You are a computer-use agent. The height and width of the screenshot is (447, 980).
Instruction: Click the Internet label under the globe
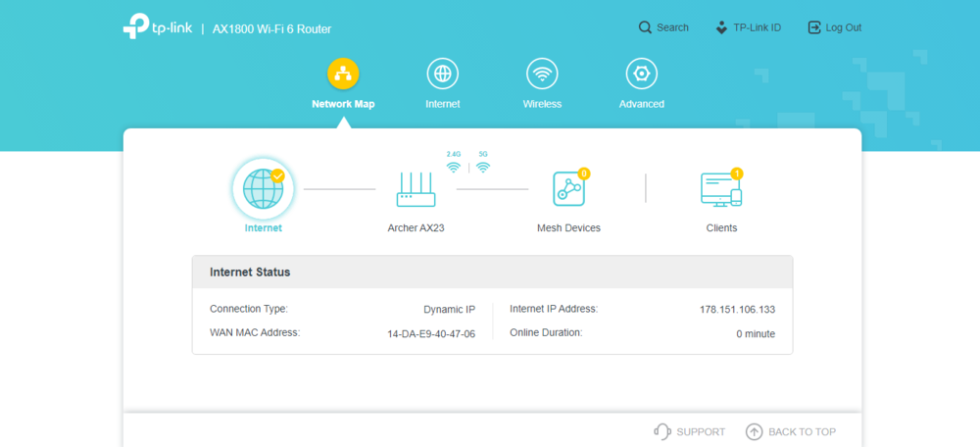click(263, 228)
